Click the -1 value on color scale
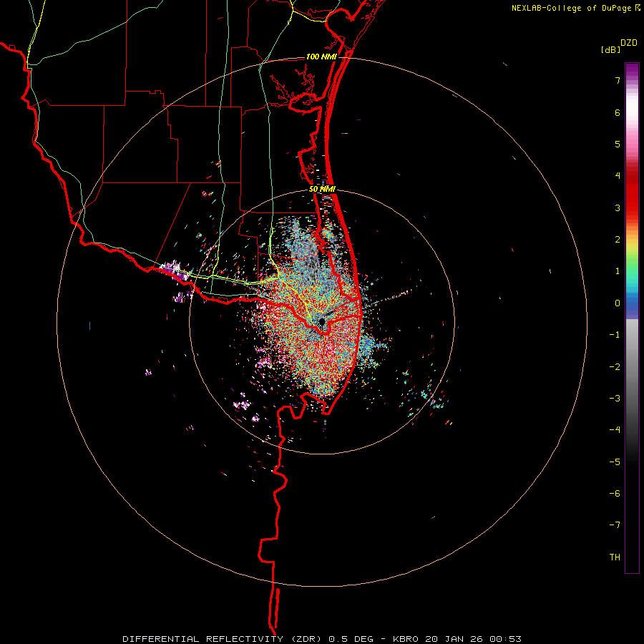Image resolution: width=644 pixels, height=644 pixels. click(x=615, y=335)
